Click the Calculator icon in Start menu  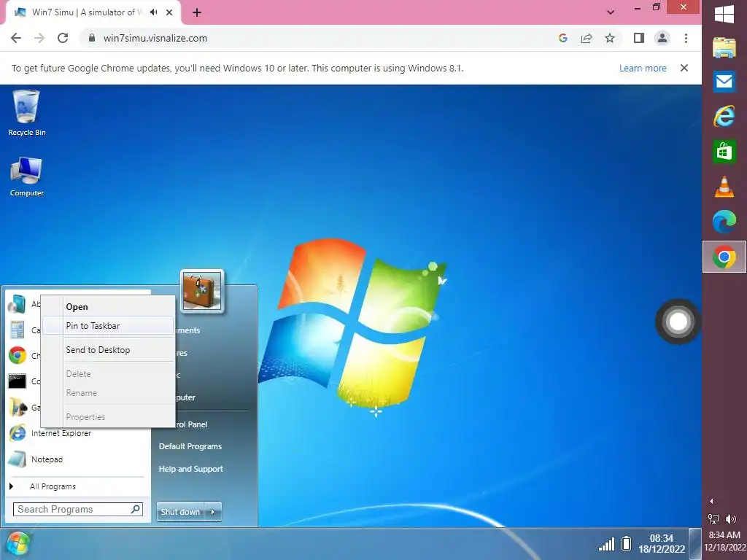pos(18,330)
